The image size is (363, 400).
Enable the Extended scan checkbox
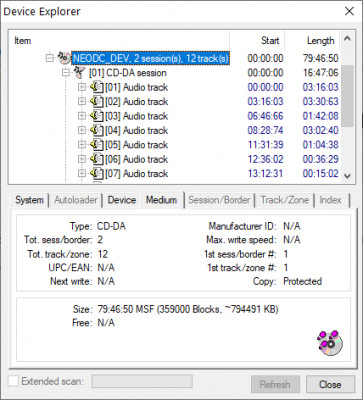(x=13, y=381)
